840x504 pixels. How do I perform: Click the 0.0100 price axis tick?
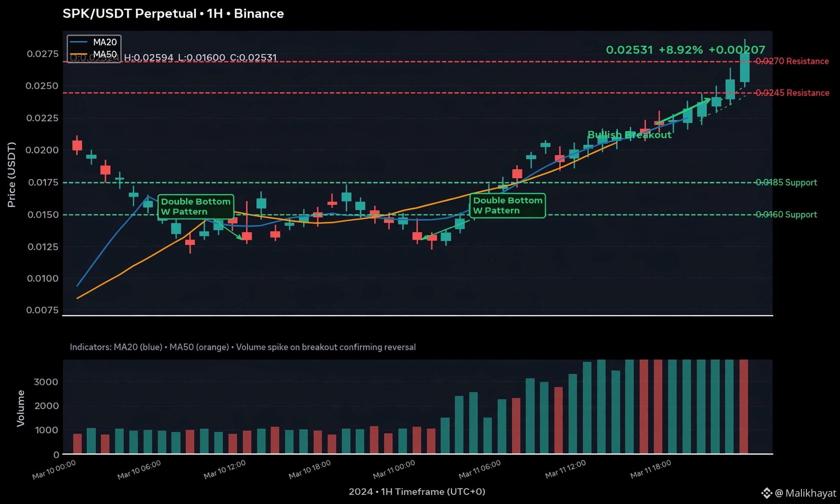coord(43,278)
